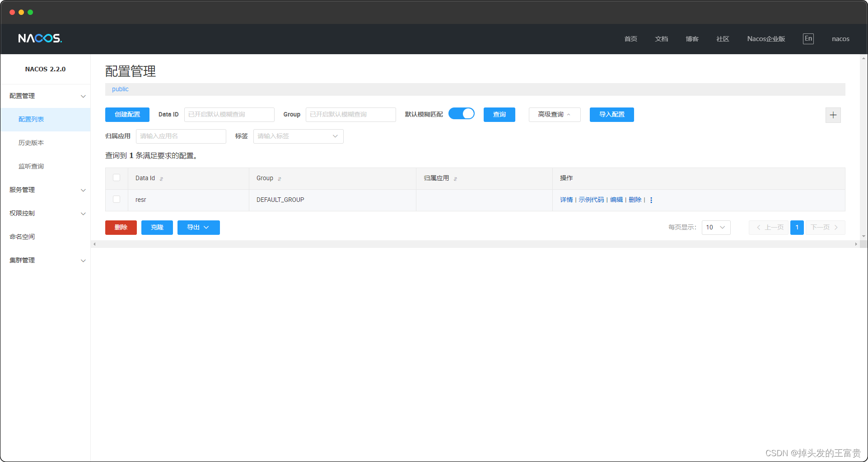Sort by Group column arrow
This screenshot has height=462, width=868.
tap(280, 179)
